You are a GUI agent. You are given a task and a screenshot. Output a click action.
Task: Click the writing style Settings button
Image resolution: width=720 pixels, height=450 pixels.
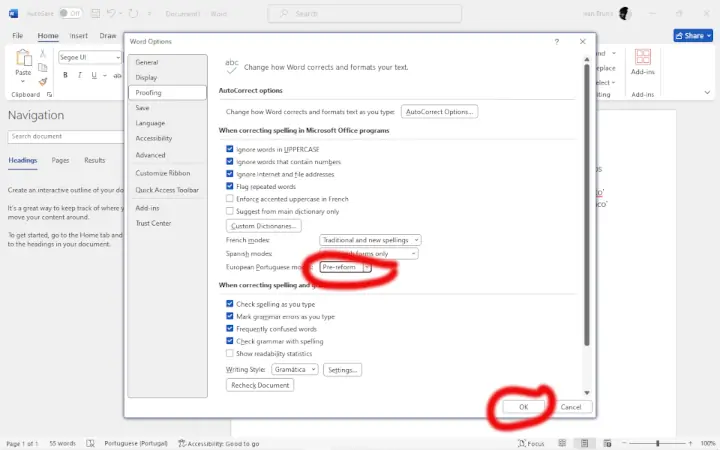tap(343, 370)
